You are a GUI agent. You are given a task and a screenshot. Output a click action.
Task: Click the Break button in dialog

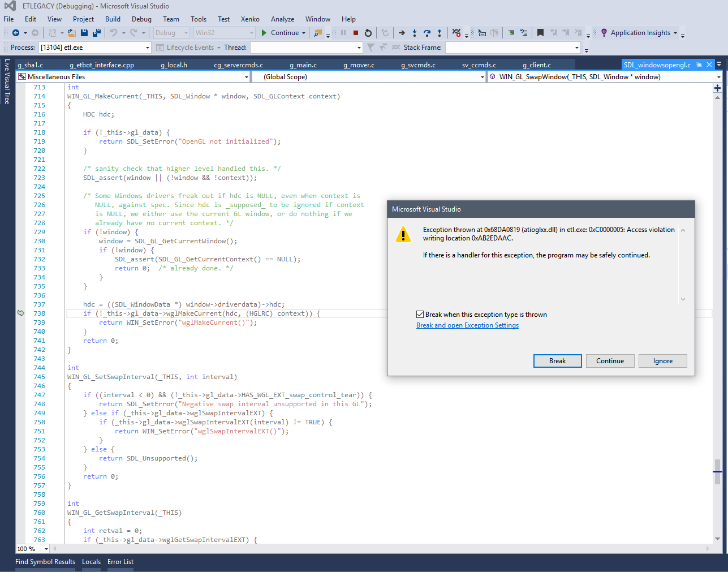tap(557, 361)
